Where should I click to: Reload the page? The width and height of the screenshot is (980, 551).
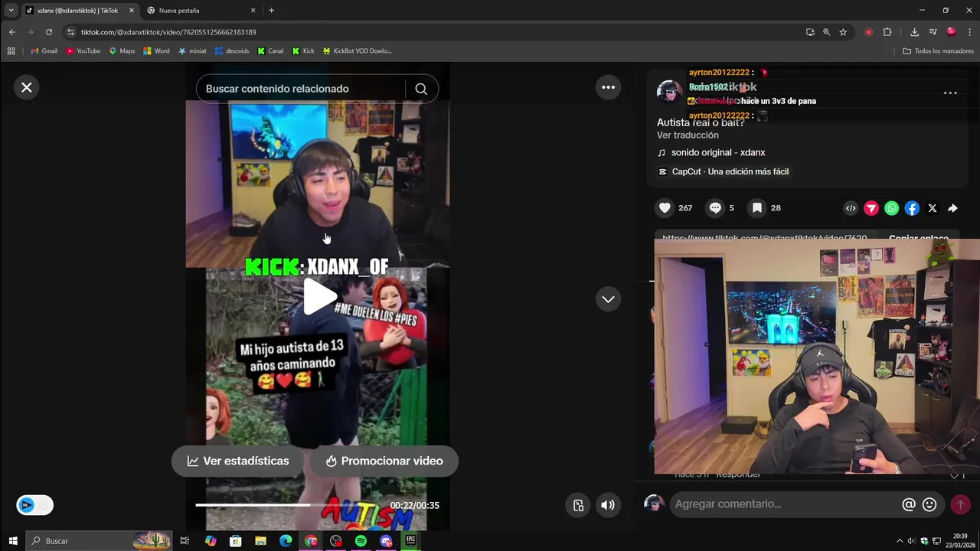pyautogui.click(x=48, y=32)
